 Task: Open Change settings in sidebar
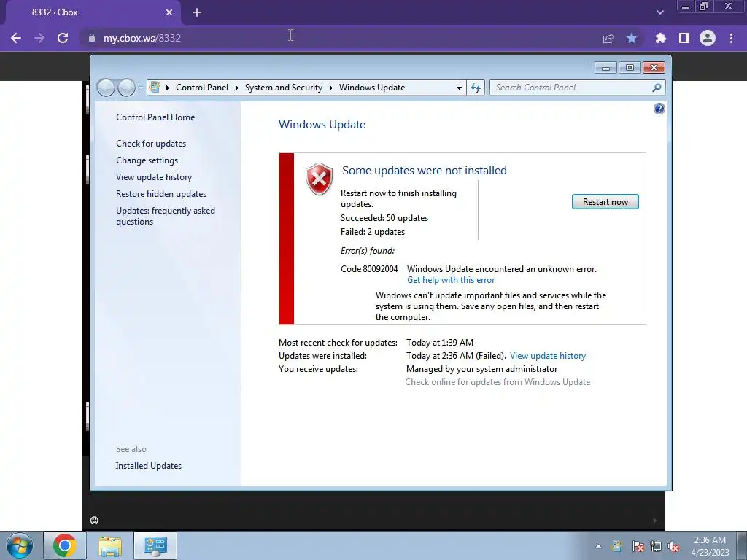click(x=147, y=160)
